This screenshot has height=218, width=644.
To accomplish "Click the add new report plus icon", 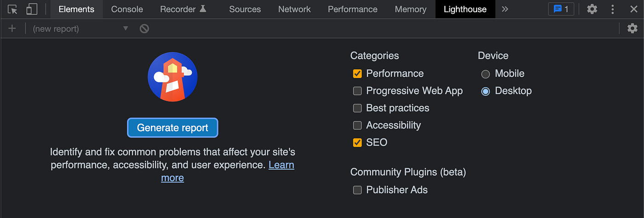I will click(x=12, y=28).
